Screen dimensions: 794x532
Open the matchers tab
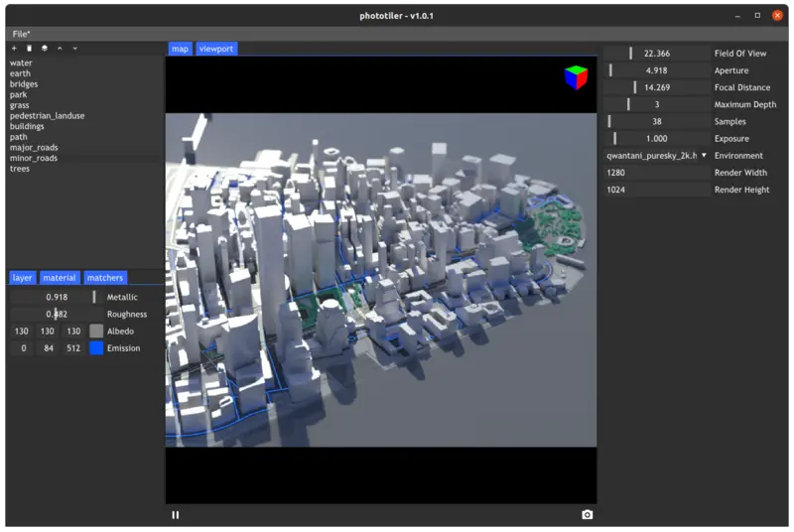[x=105, y=277]
